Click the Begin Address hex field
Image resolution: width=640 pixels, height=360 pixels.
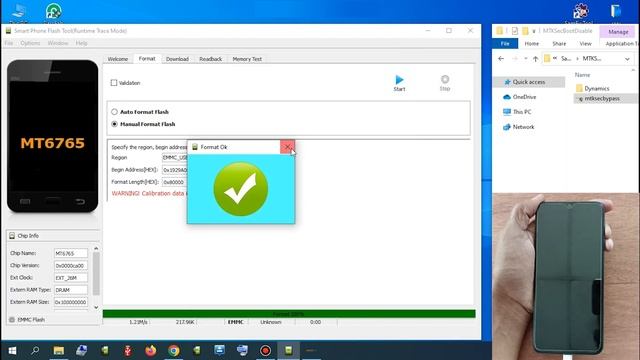click(x=175, y=170)
